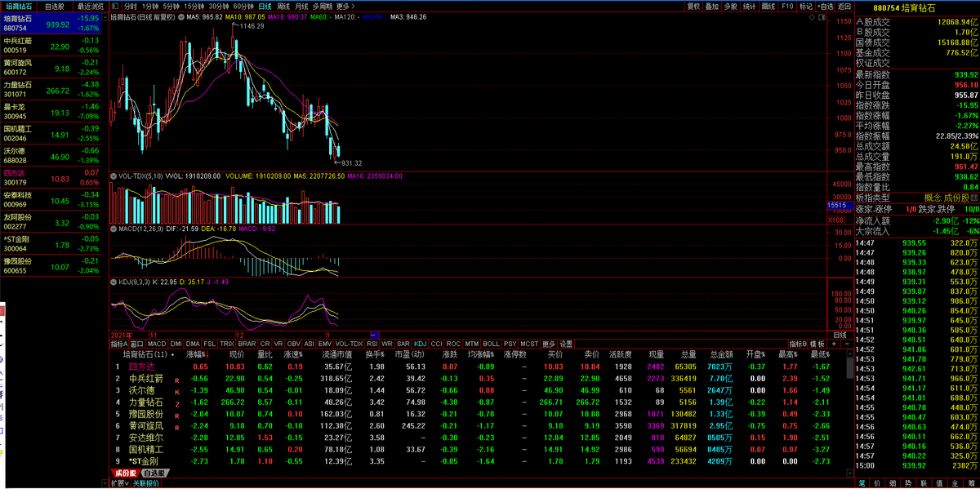Click the blue timeline scroll marker
980x489 pixels.
click(374, 335)
